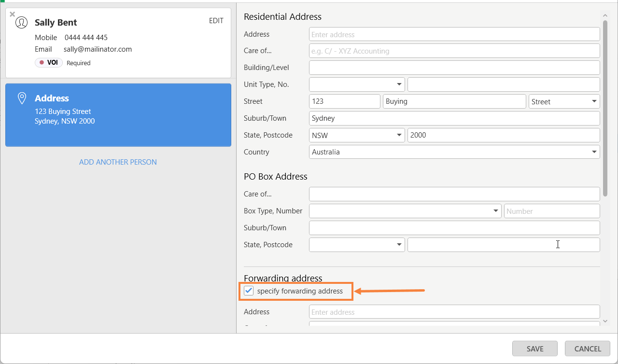
Task: Edit the postcode field showing 2000
Action: [x=504, y=135]
